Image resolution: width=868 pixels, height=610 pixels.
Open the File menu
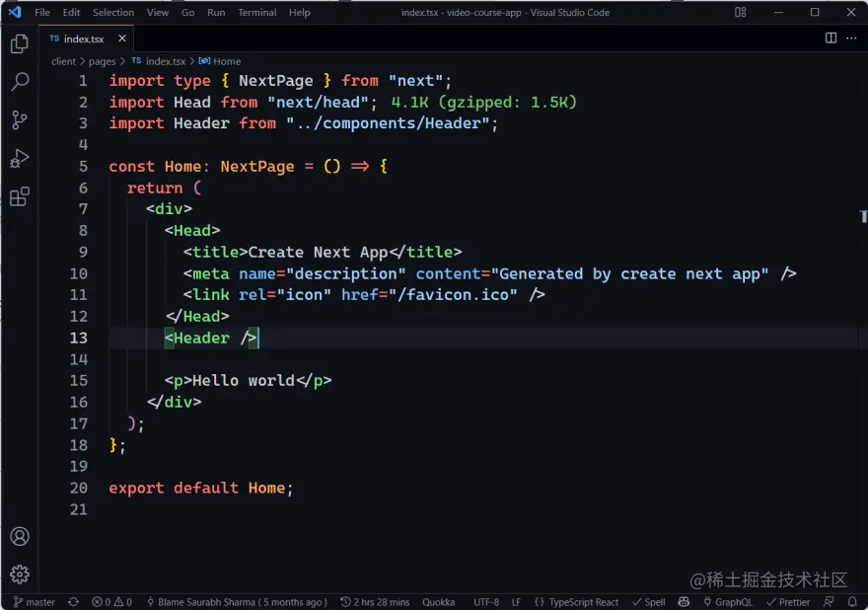42,12
